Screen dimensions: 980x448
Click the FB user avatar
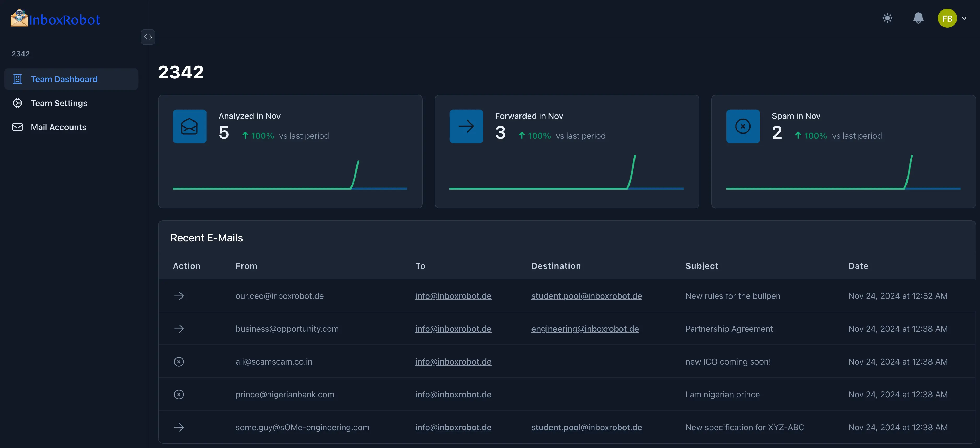click(947, 18)
